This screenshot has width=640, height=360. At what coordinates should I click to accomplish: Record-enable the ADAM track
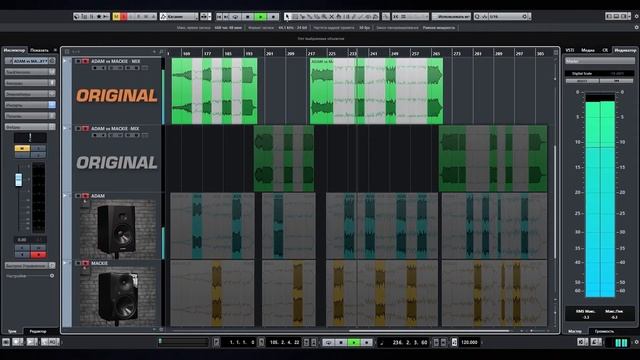tap(85, 196)
